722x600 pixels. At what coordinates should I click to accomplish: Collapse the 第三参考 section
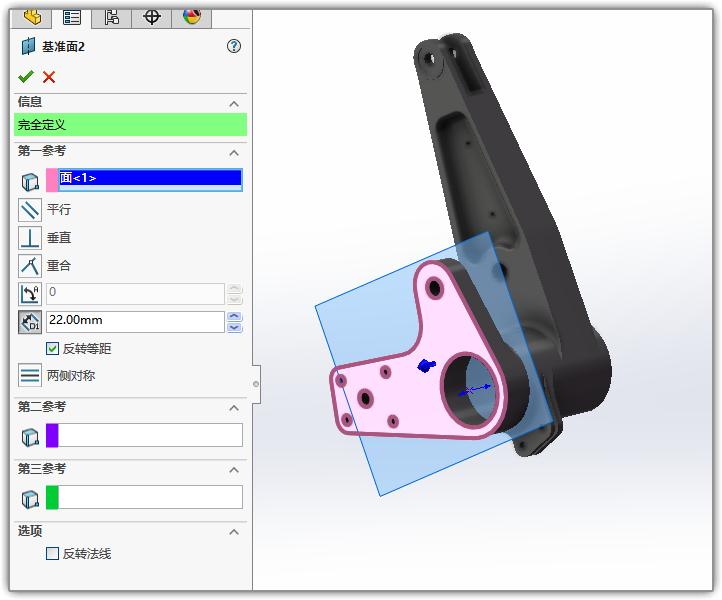[x=234, y=470]
